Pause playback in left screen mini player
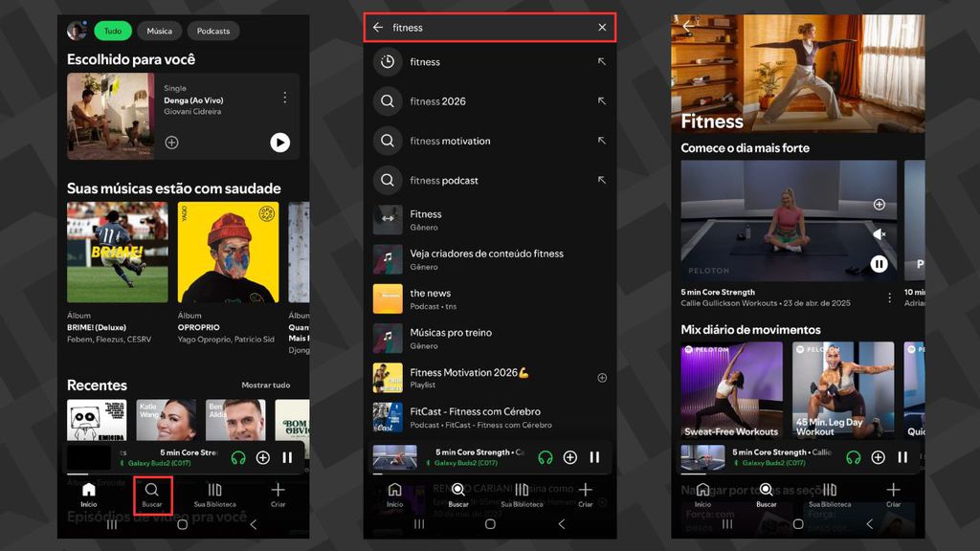This screenshot has height=551, width=980. pyautogui.click(x=287, y=458)
